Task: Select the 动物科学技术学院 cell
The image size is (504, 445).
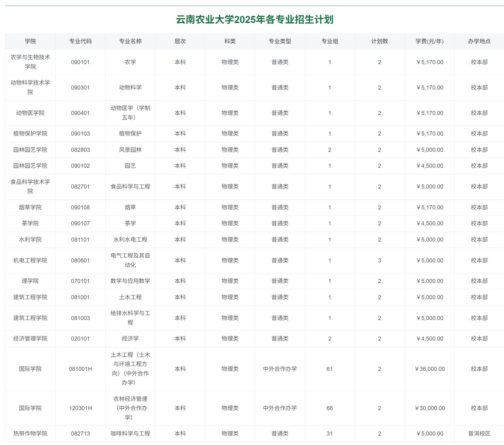Action: [x=30, y=87]
